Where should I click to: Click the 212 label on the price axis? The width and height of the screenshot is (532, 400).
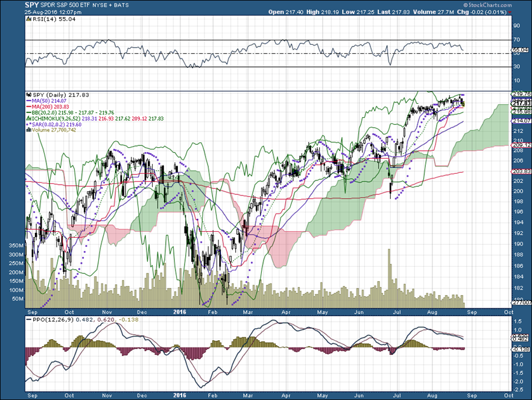point(518,131)
